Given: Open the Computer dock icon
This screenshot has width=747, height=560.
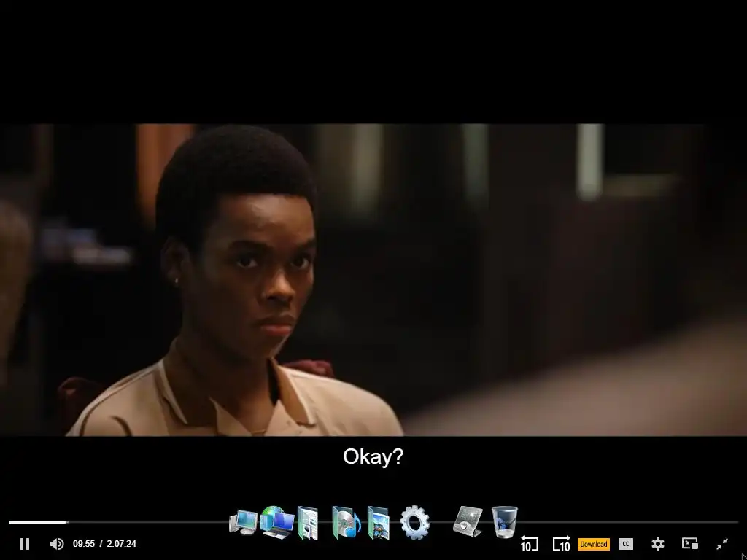Looking at the screenshot, I should (244, 522).
